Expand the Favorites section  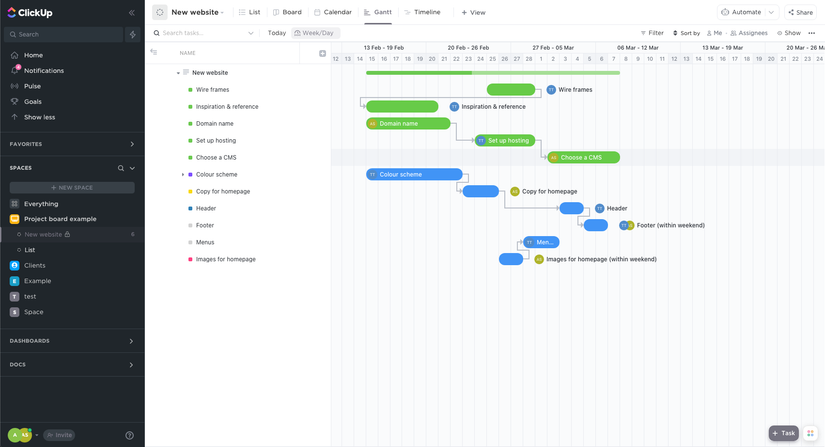[132, 144]
